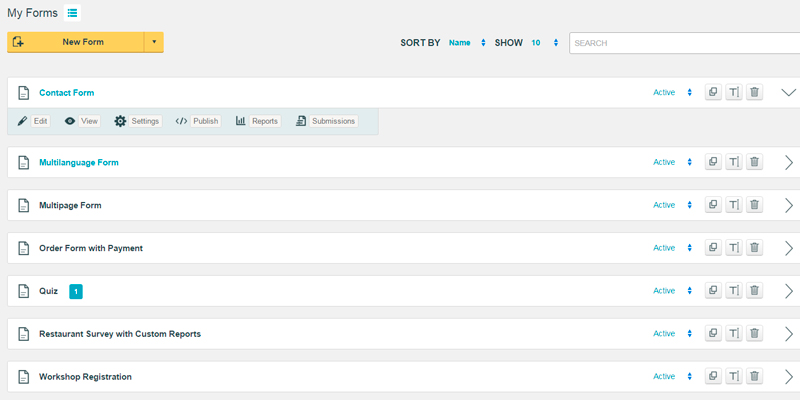
Task: Open the New Form dropdown arrow
Action: pyautogui.click(x=153, y=42)
